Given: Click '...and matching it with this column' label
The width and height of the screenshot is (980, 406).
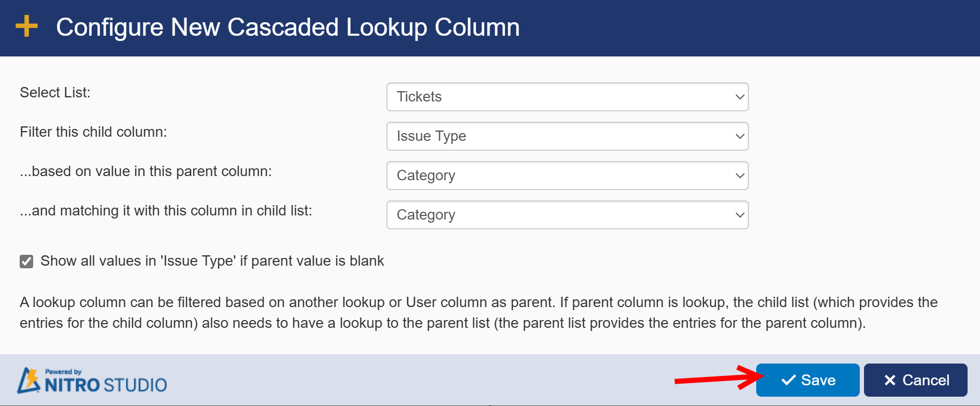Looking at the screenshot, I should click(x=166, y=211).
